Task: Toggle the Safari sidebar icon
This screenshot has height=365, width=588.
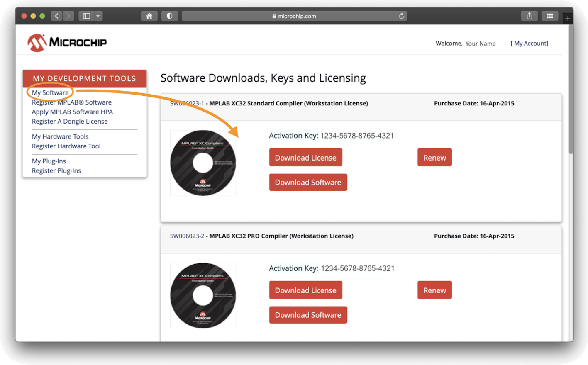Action: [x=87, y=16]
